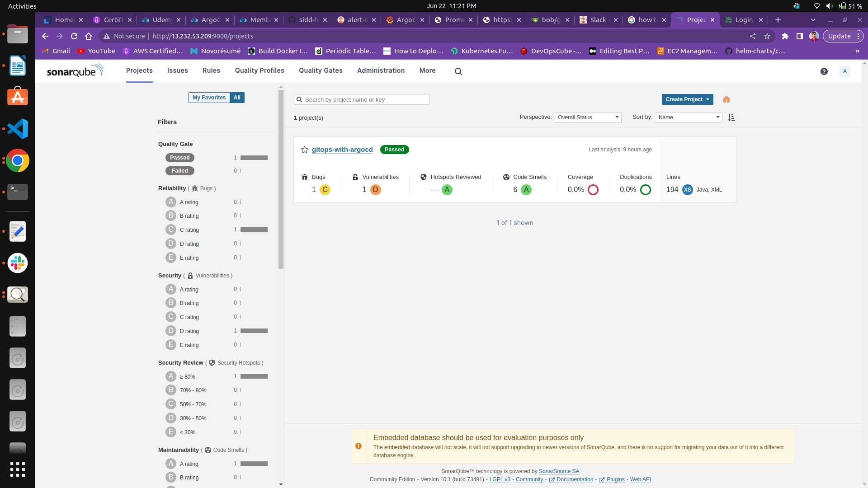The width and height of the screenshot is (868, 488).
Task: Toggle the My Favorites filter
Action: (x=209, y=98)
